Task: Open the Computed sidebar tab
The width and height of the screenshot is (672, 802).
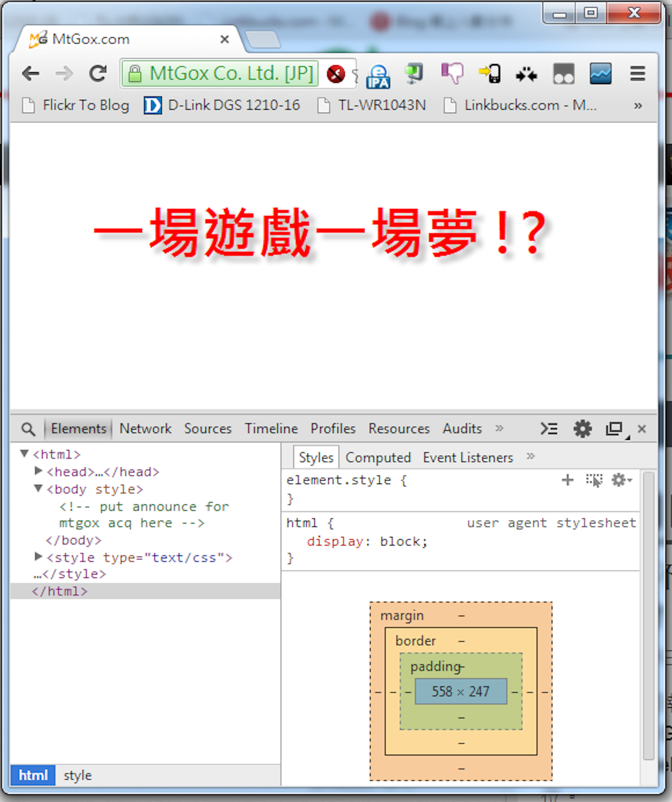Action: pos(378,457)
